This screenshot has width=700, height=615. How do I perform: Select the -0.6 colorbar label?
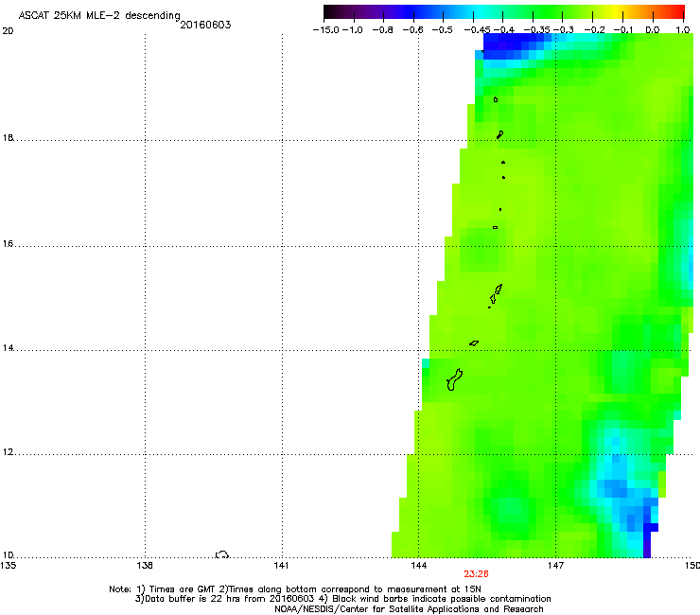pyautogui.click(x=412, y=30)
